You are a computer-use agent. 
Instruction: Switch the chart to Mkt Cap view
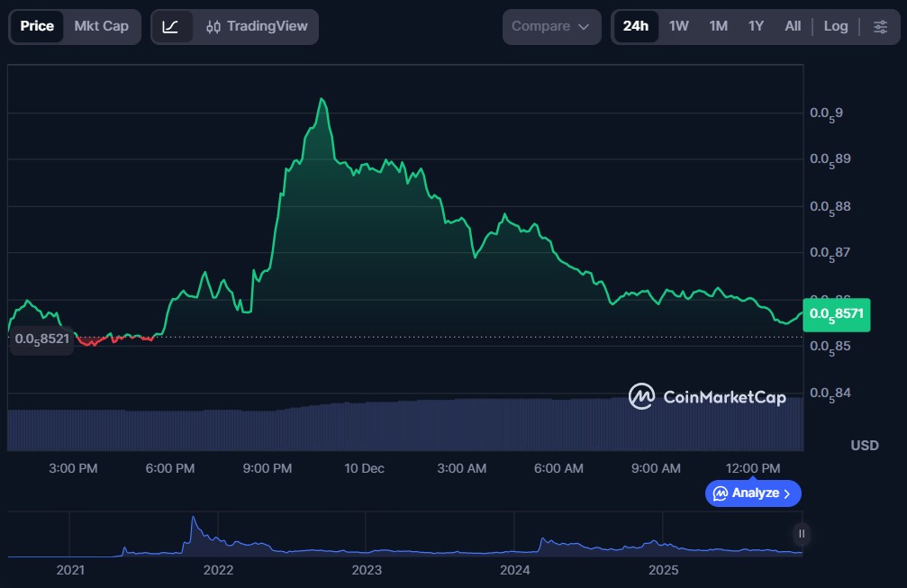click(x=101, y=27)
